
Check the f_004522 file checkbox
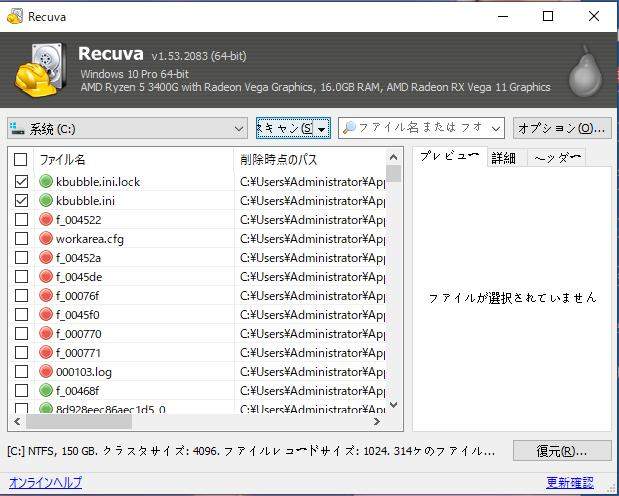pos(21,220)
